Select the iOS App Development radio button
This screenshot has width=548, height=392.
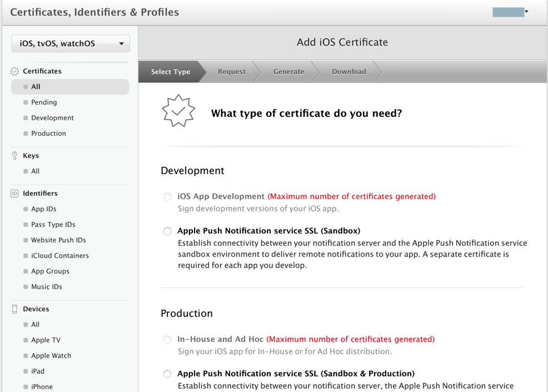point(167,197)
